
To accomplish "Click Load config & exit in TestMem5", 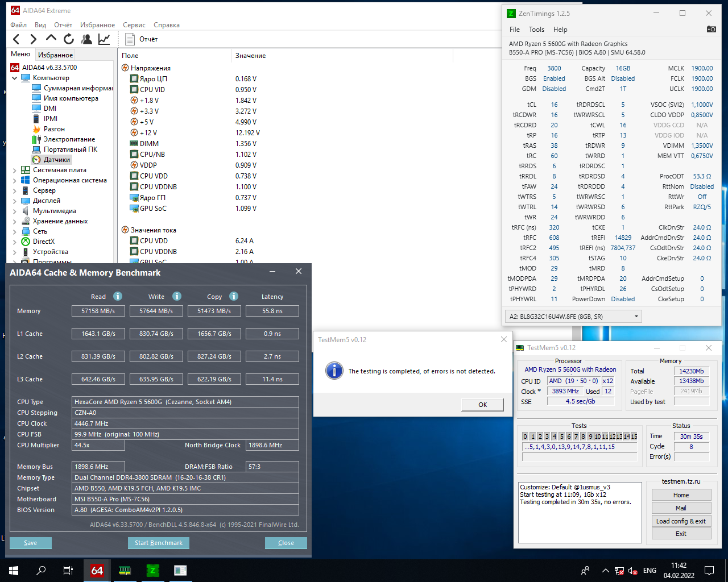I will pos(681,521).
